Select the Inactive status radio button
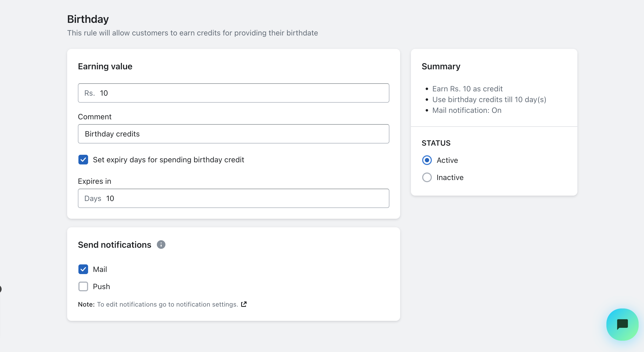The image size is (644, 352). [x=427, y=177]
